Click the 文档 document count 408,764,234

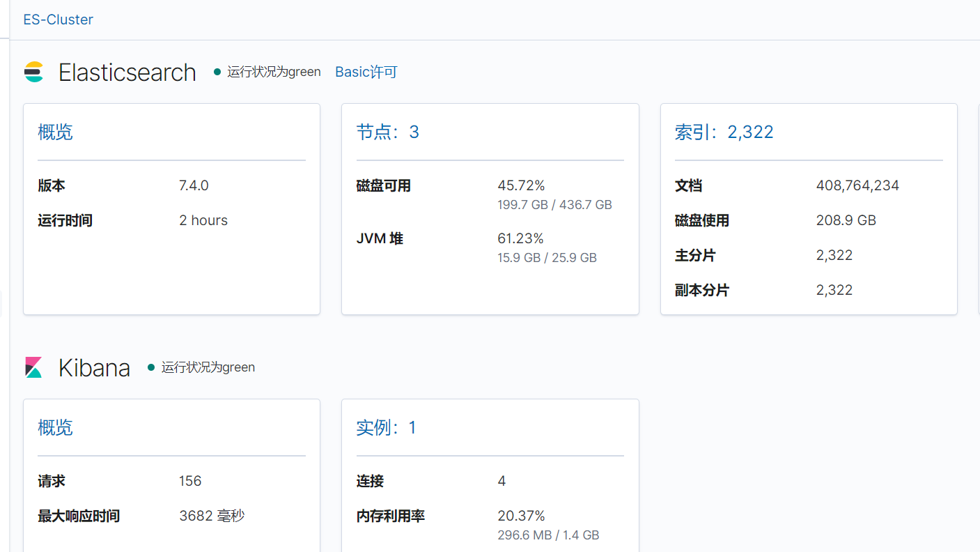tap(857, 185)
